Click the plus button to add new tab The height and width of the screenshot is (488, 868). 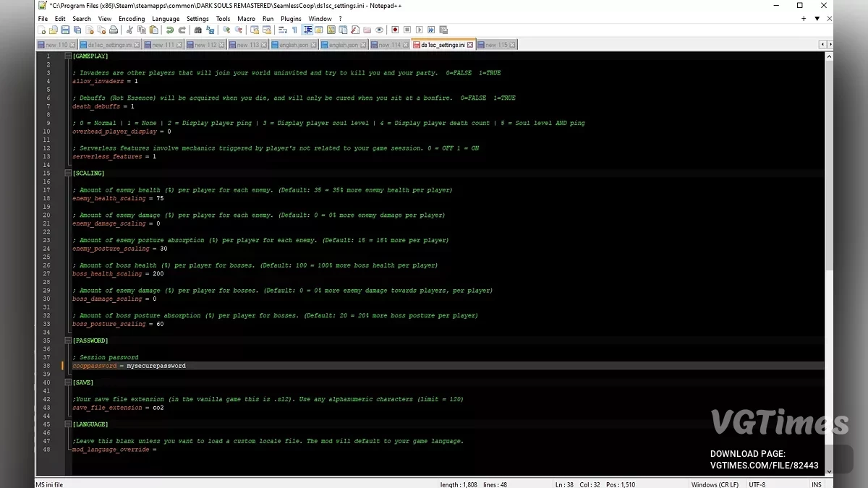(x=804, y=19)
